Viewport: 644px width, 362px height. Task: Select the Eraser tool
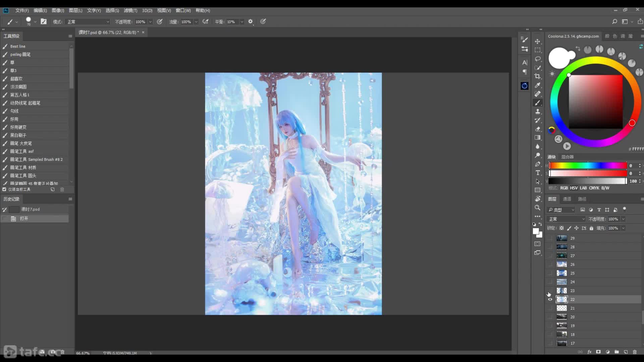click(x=538, y=129)
